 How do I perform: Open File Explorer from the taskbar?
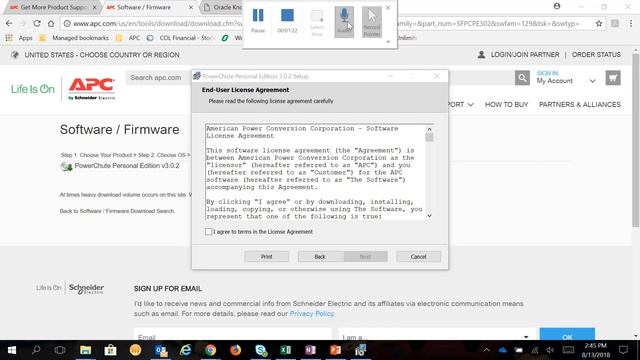pyautogui.click(x=85, y=350)
